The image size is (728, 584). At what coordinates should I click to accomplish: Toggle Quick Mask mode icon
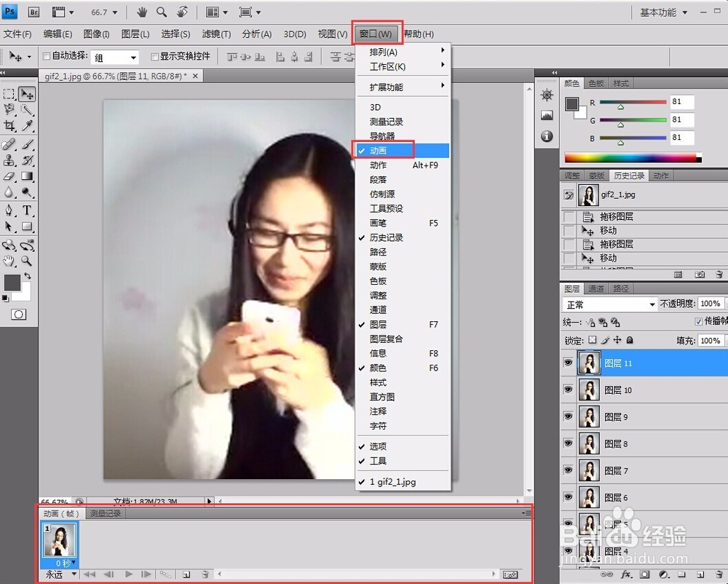(x=19, y=315)
